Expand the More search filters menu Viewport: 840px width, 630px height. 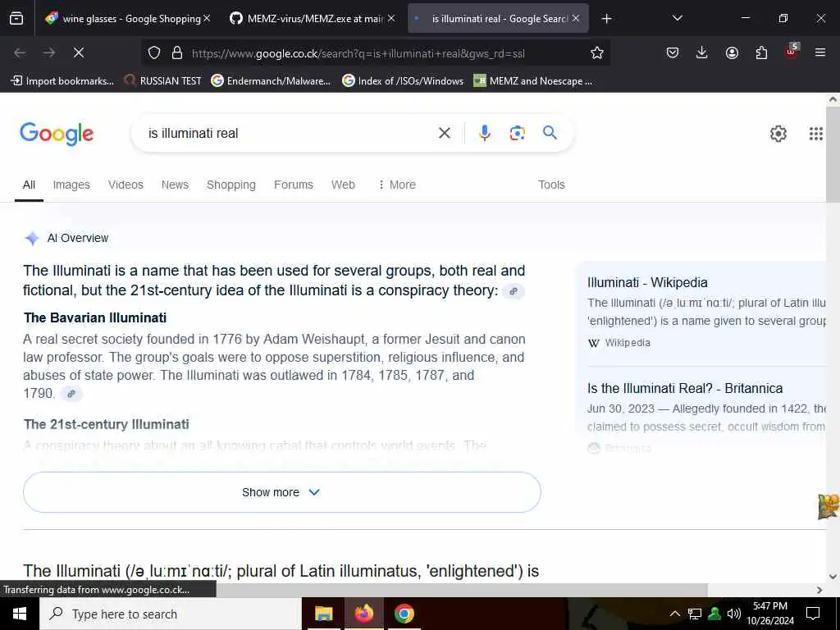tap(396, 185)
